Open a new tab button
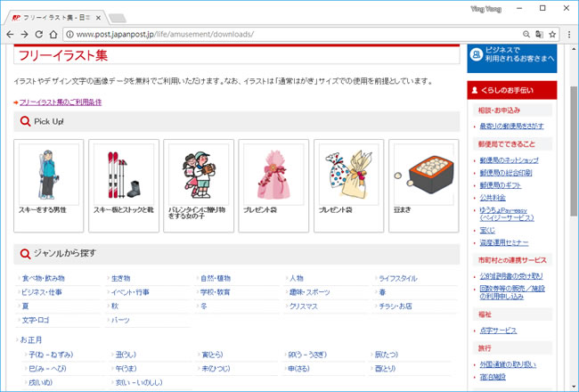The height and width of the screenshot is (392, 579). click(x=118, y=17)
